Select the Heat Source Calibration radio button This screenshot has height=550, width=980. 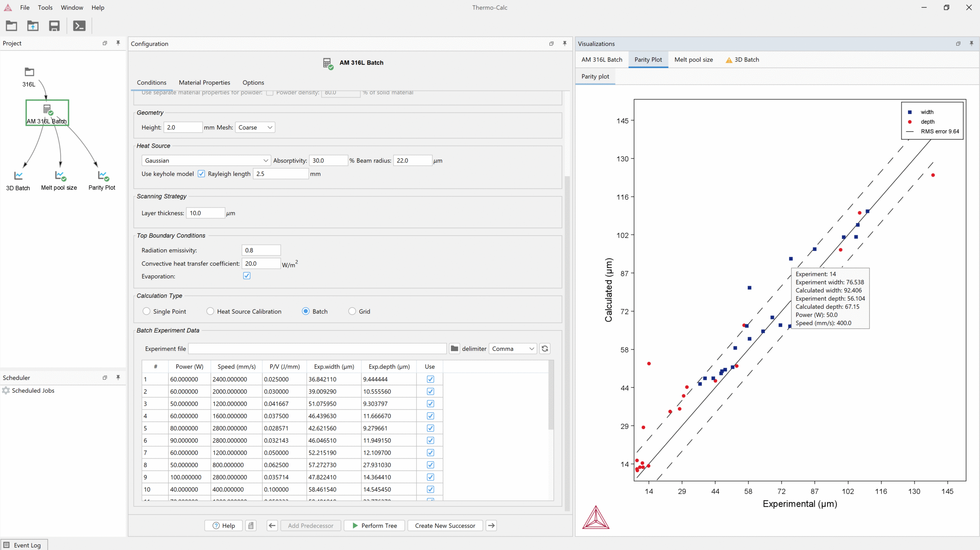[x=210, y=311]
